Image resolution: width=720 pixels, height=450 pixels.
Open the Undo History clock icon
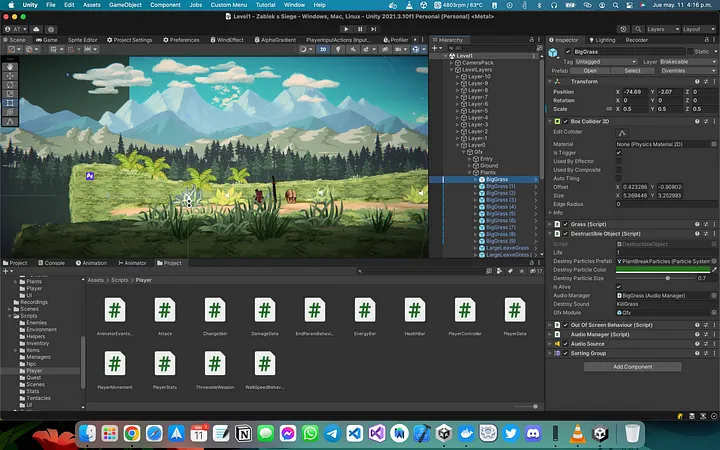623,29
